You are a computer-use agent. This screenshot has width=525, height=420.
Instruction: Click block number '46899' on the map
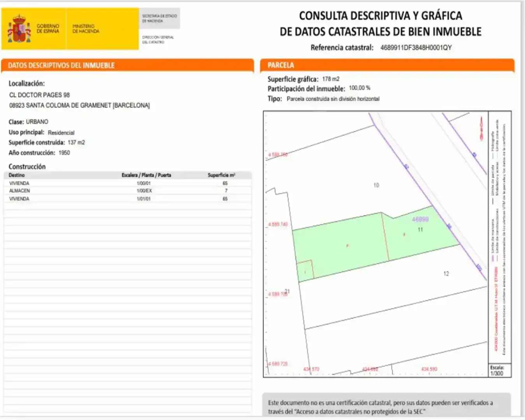coord(420,219)
